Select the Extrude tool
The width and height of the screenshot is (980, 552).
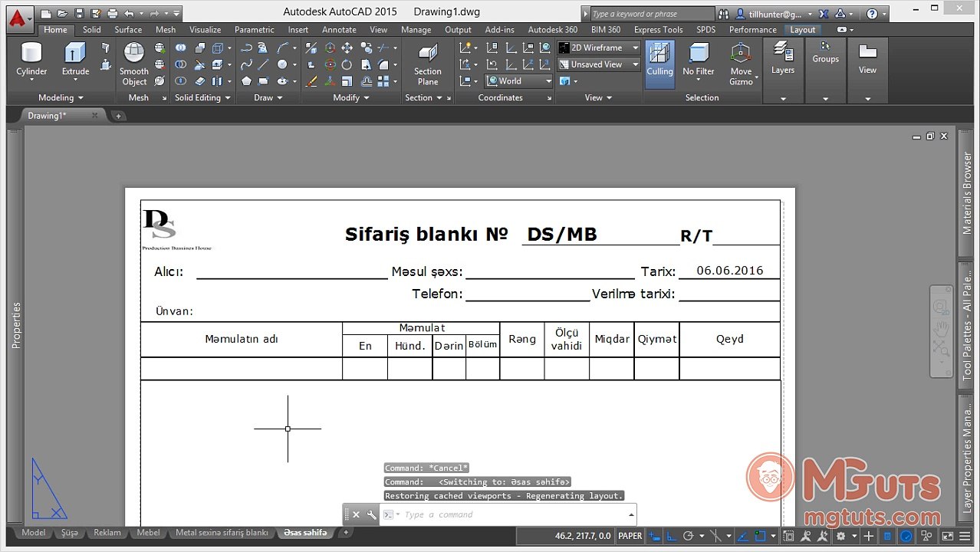click(75, 61)
